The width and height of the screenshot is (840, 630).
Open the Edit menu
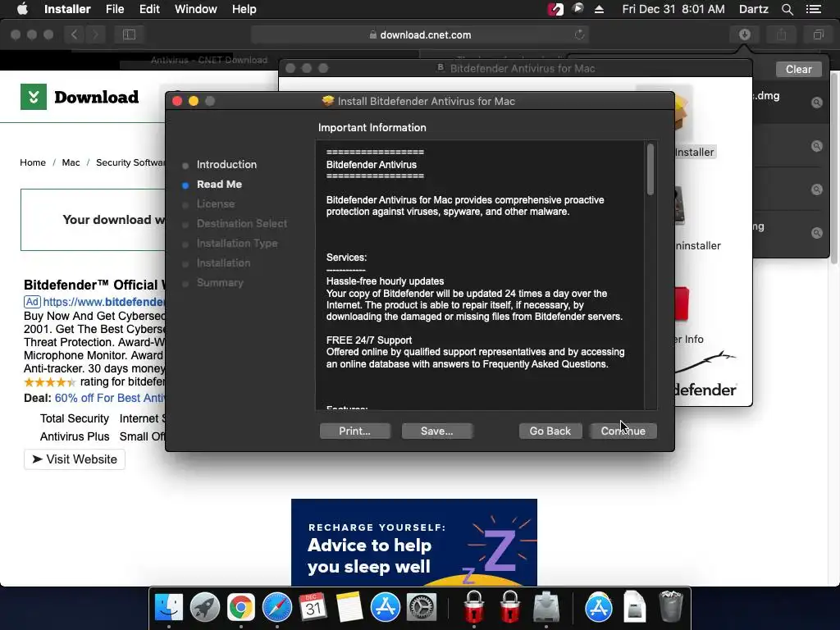pyautogui.click(x=149, y=9)
